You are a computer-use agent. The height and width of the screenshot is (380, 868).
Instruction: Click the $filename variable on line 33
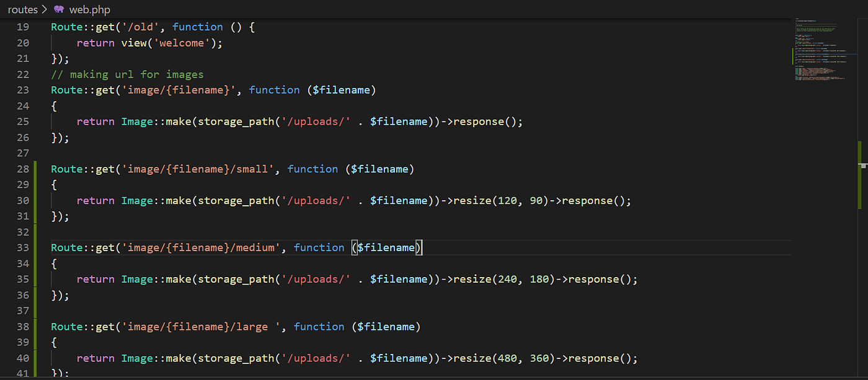(x=386, y=247)
